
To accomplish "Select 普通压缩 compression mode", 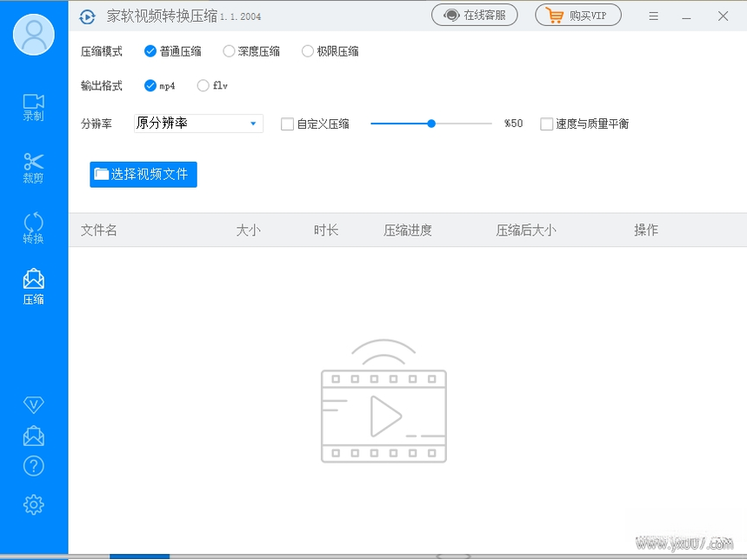I will (x=172, y=51).
